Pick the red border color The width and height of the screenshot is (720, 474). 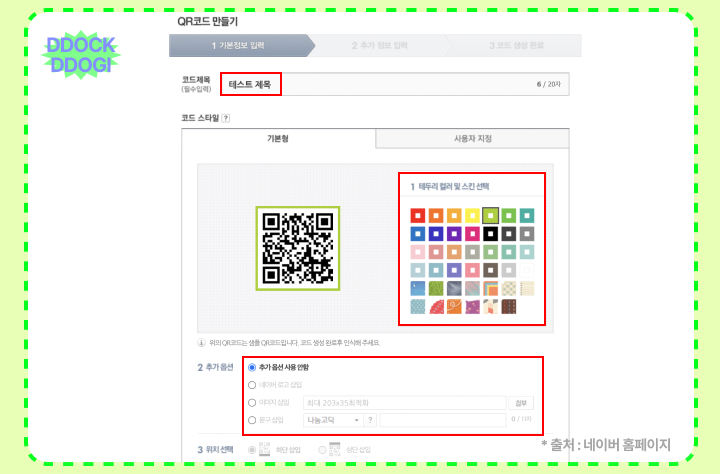(x=417, y=215)
